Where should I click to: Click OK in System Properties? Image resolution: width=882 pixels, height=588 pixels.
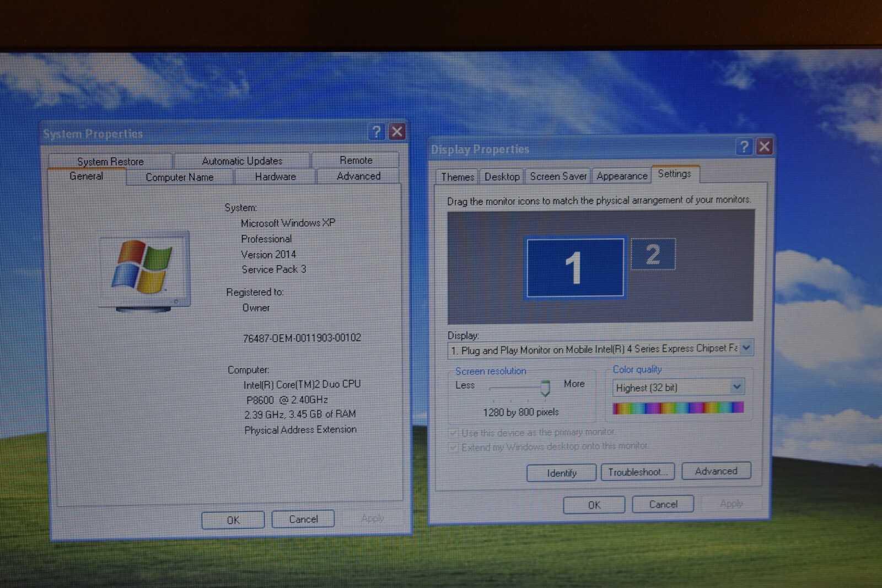233,520
